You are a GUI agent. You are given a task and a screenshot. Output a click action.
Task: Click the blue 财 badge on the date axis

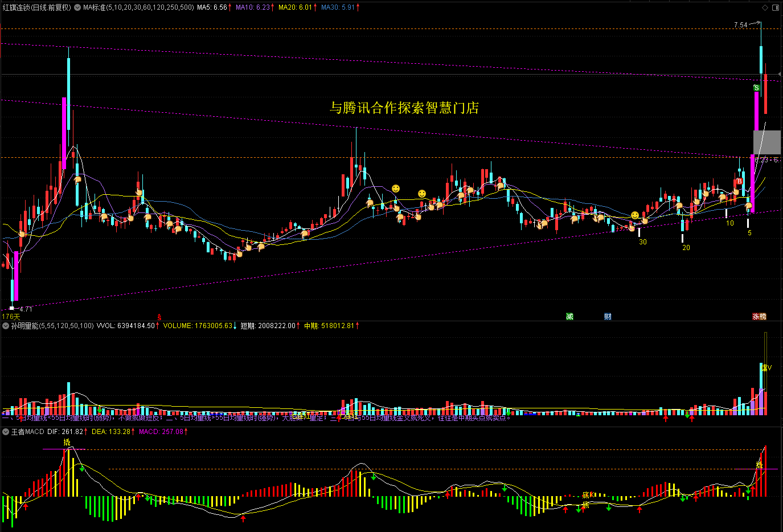click(x=608, y=316)
